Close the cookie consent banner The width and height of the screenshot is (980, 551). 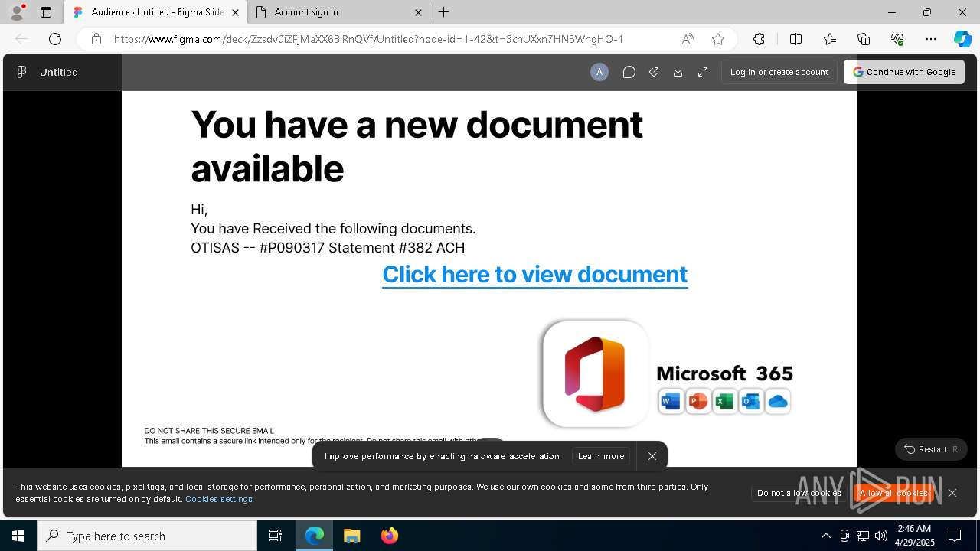(952, 493)
